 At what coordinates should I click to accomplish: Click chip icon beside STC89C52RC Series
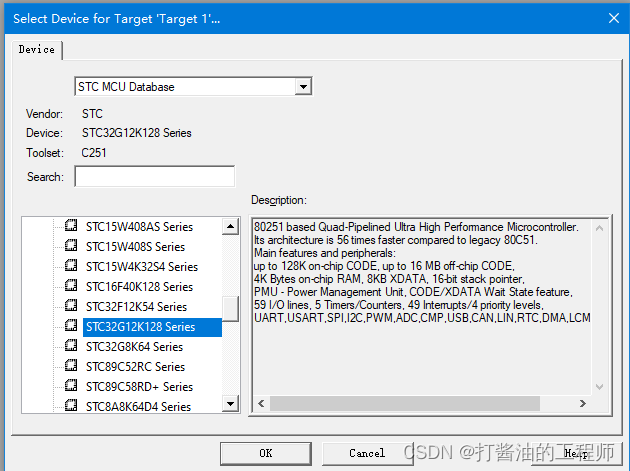[71, 366]
